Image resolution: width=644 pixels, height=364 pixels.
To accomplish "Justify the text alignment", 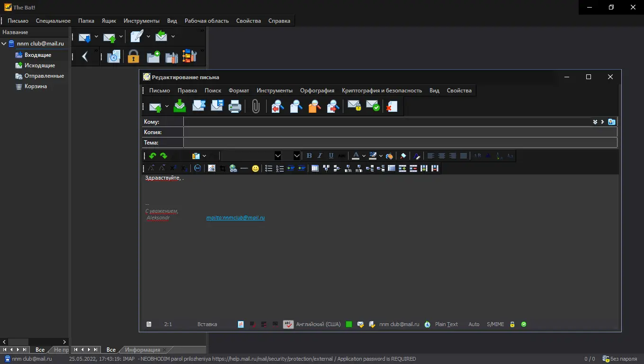I will pyautogui.click(x=463, y=155).
